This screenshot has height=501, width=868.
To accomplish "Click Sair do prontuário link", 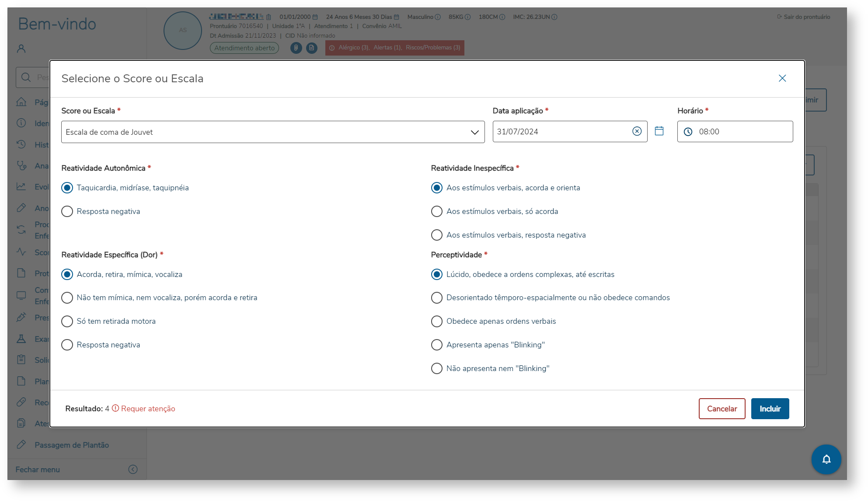I will [803, 17].
